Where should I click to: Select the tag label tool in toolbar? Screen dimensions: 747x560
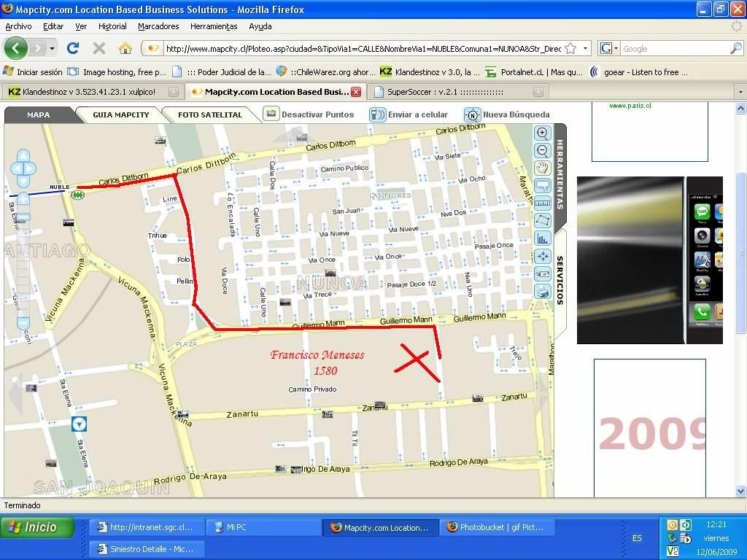pyautogui.click(x=543, y=274)
